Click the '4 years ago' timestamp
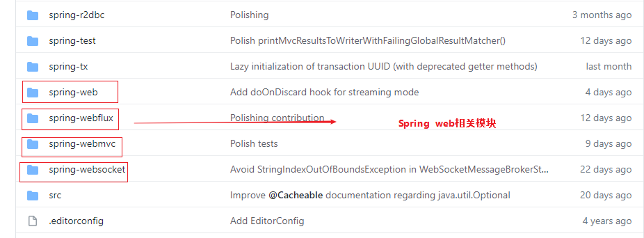The image size is (644, 238). pos(607,221)
